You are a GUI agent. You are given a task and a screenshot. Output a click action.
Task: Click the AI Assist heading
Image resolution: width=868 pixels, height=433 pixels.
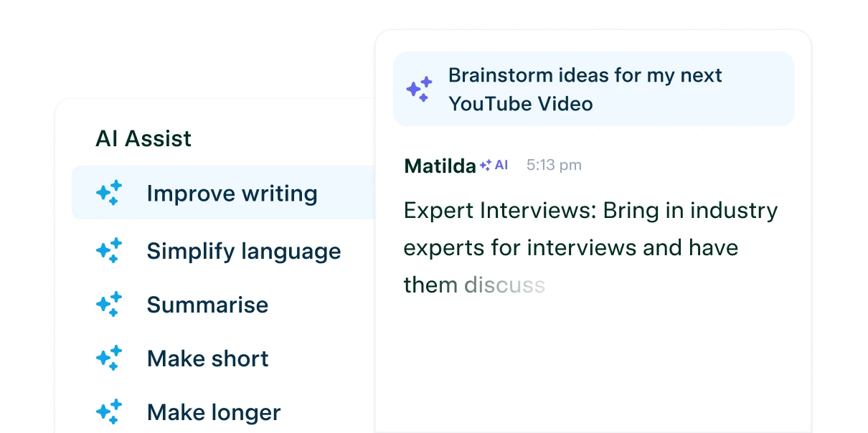[143, 138]
